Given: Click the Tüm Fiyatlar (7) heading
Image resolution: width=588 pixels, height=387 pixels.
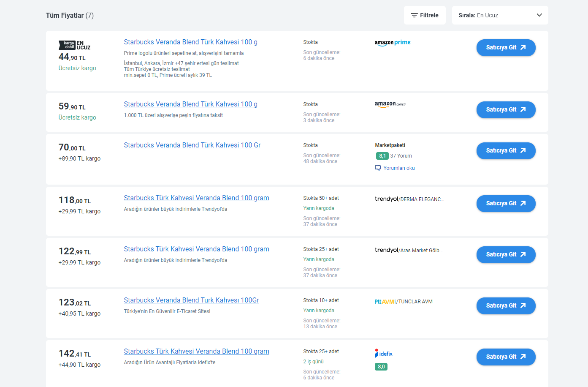Looking at the screenshot, I should point(70,15).
